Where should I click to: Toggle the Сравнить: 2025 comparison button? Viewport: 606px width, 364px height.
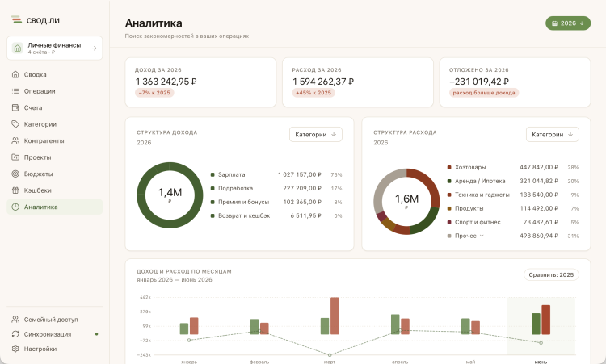551,275
